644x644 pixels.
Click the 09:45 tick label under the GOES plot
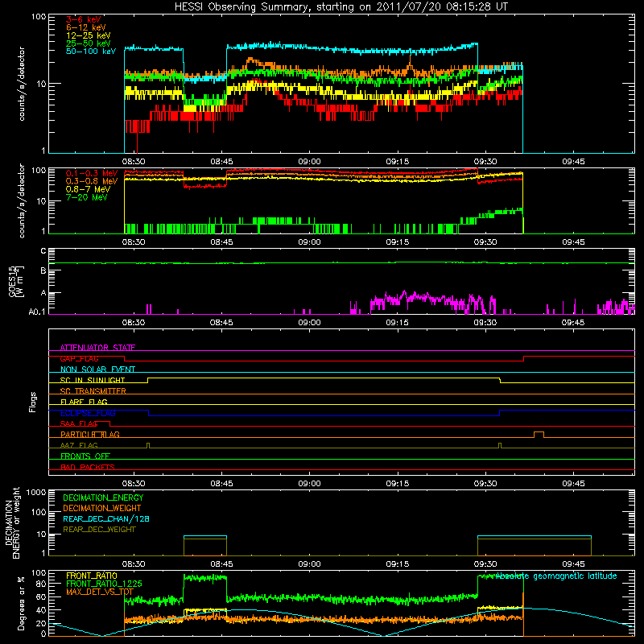573,323
